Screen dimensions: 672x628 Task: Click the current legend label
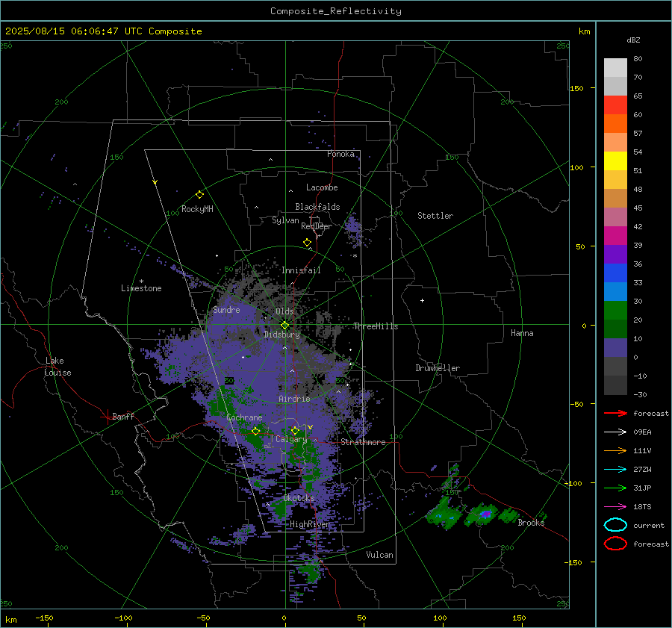[649, 525]
